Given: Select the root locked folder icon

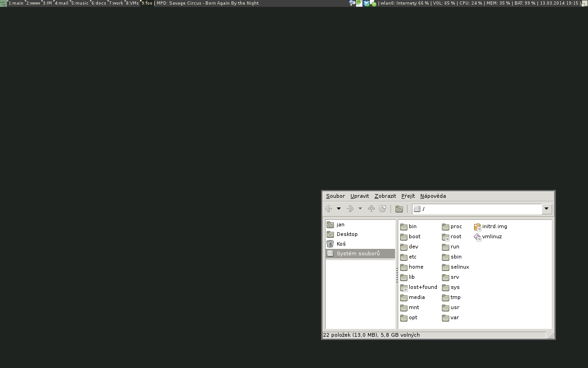Looking at the screenshot, I should (x=446, y=236).
